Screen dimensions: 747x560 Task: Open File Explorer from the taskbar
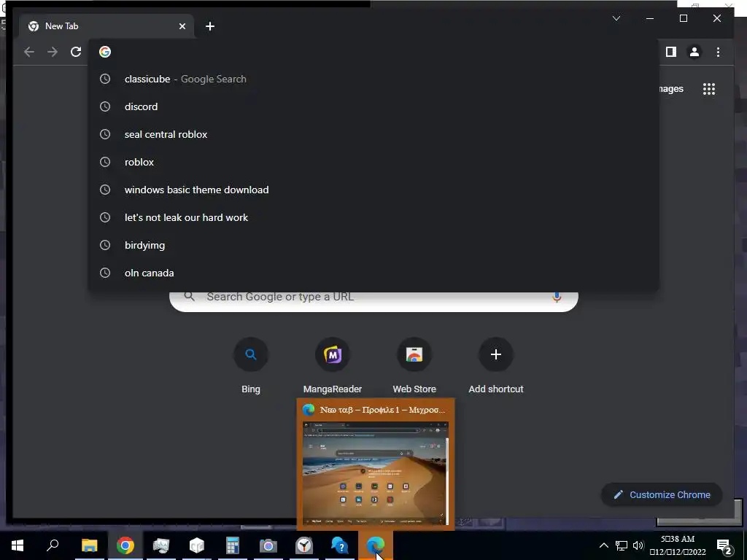89,545
